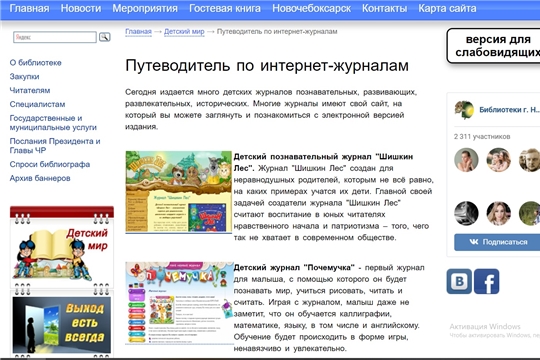
Task: Open the Мероприятия menu item
Action: pyautogui.click(x=145, y=8)
